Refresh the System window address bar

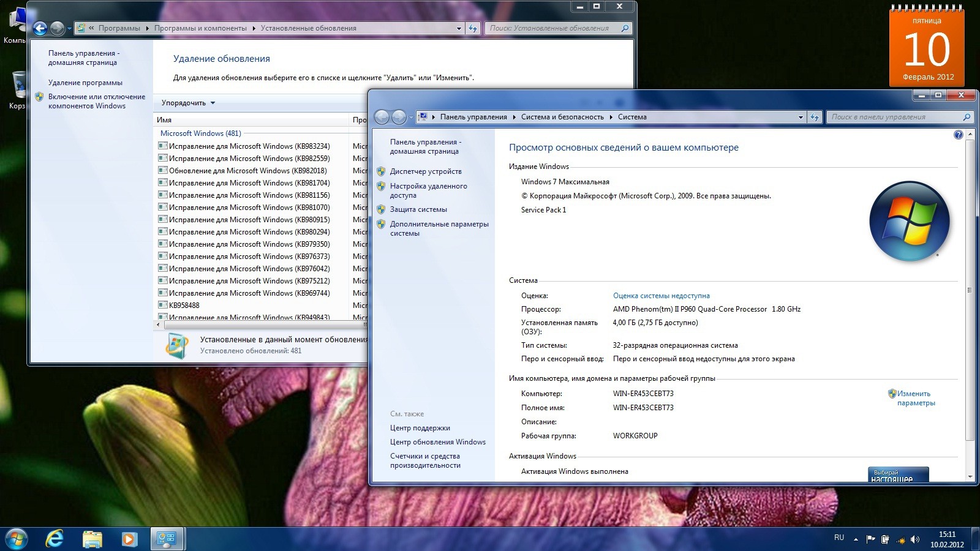[814, 117]
